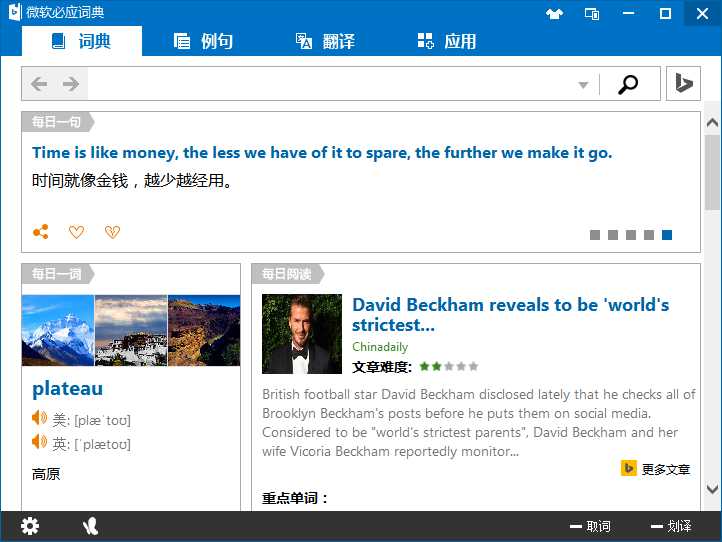
Task: Expand the search history dropdown arrow
Action: click(583, 85)
